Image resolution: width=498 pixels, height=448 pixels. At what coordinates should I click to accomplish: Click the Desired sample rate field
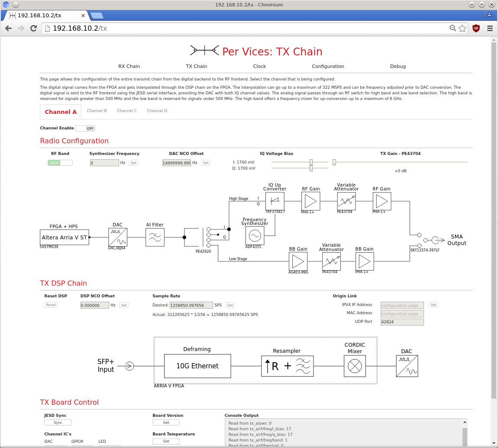tap(191, 305)
